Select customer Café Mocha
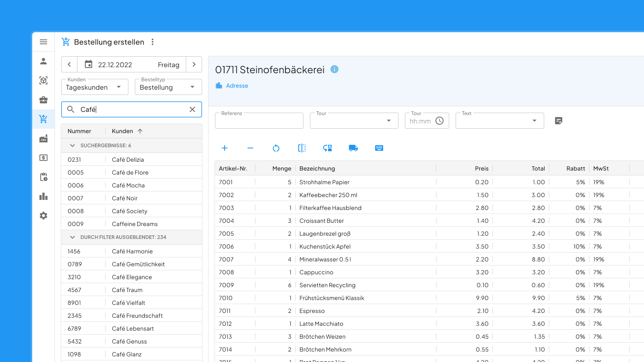The image size is (644, 362). point(132,185)
